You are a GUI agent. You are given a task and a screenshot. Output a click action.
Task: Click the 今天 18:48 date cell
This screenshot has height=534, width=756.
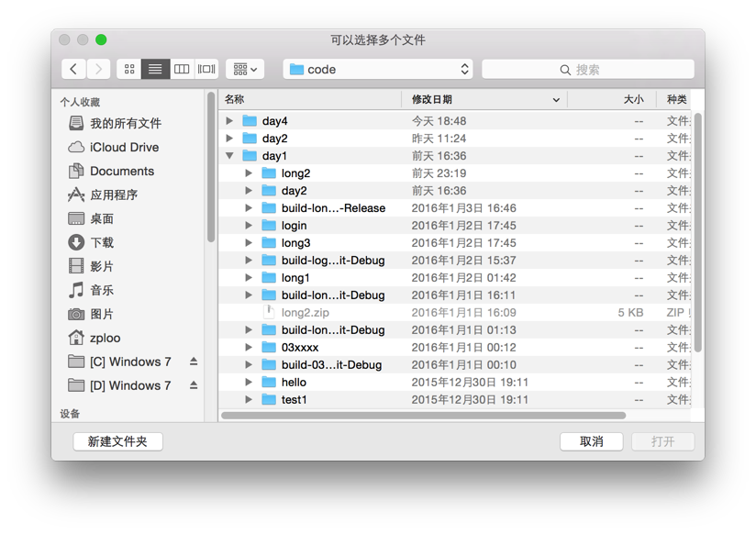coord(439,120)
